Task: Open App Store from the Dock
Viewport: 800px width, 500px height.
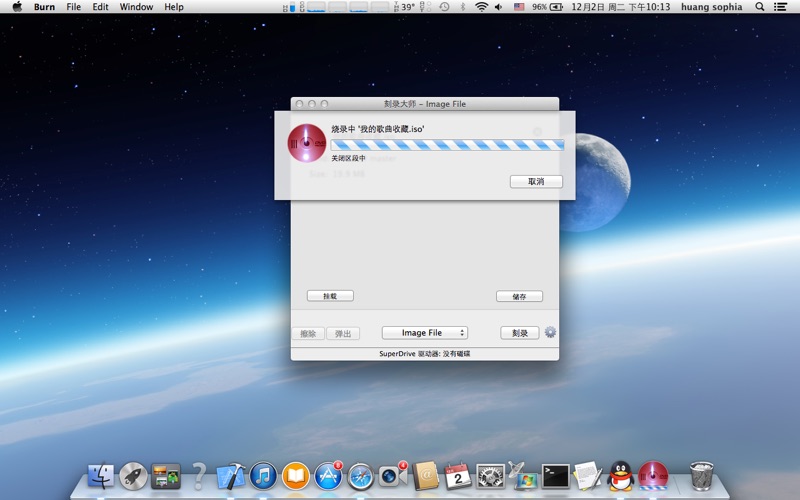Action: [328, 476]
